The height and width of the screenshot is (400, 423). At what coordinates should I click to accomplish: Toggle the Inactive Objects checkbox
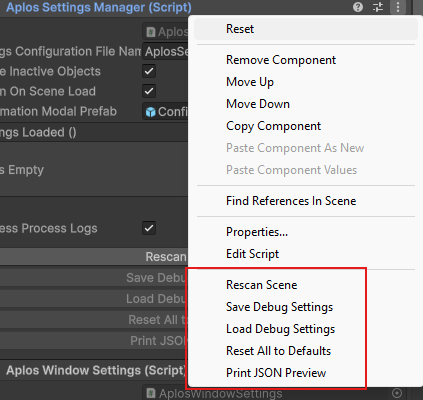pos(149,71)
